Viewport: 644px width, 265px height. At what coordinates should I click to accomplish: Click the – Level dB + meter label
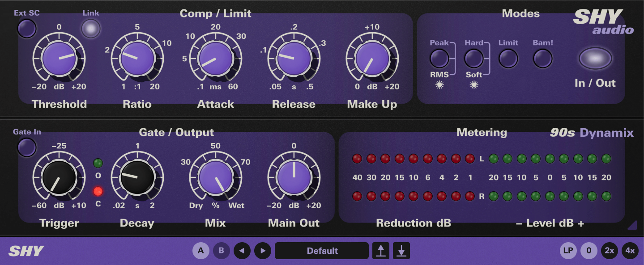pyautogui.click(x=550, y=223)
